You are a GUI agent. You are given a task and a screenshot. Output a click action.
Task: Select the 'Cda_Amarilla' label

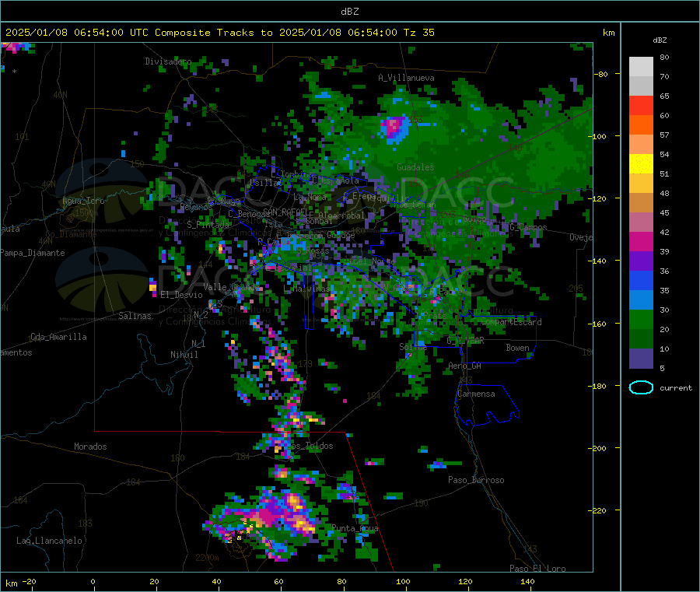pyautogui.click(x=58, y=337)
